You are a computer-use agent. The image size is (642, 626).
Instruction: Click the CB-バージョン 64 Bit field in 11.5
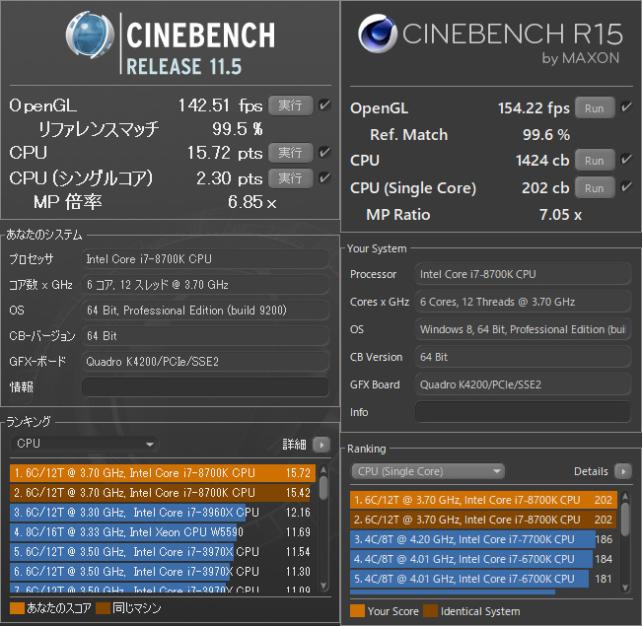[205, 336]
